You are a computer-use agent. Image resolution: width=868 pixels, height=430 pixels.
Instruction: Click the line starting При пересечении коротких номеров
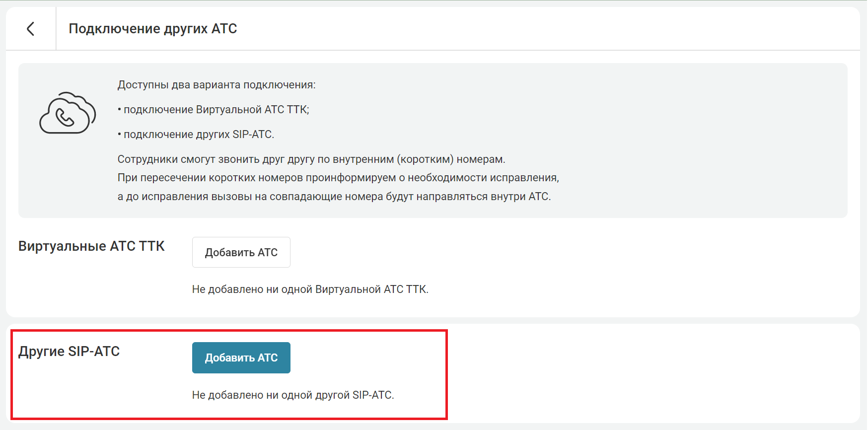click(338, 178)
